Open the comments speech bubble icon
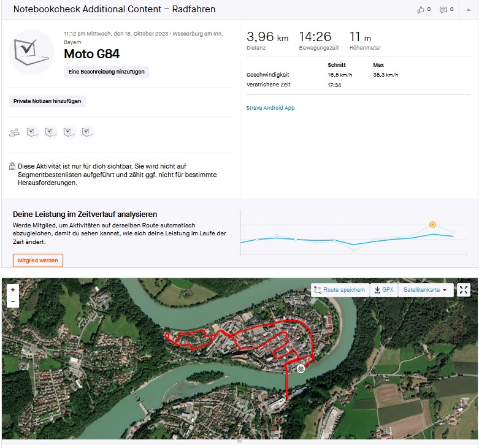 point(443,10)
